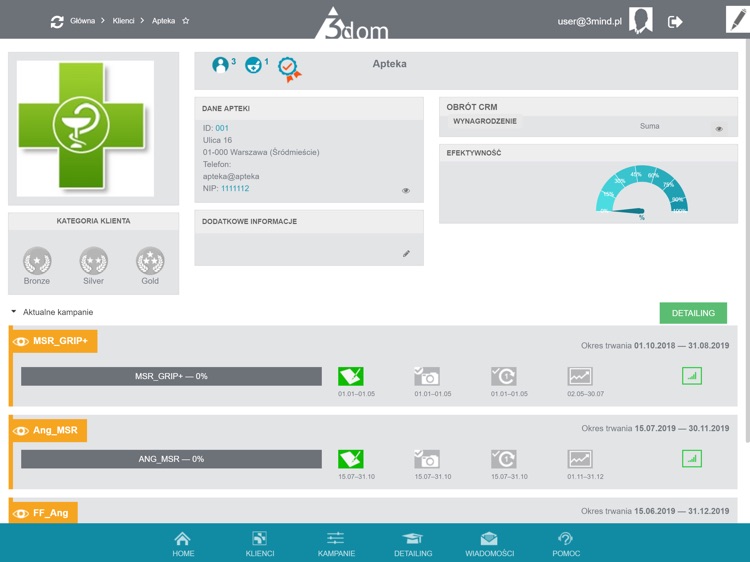Open the user avatar profile icon

click(x=640, y=21)
